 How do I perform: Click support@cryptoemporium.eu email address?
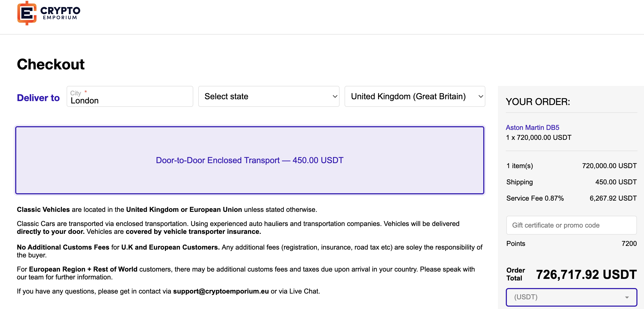(x=221, y=291)
